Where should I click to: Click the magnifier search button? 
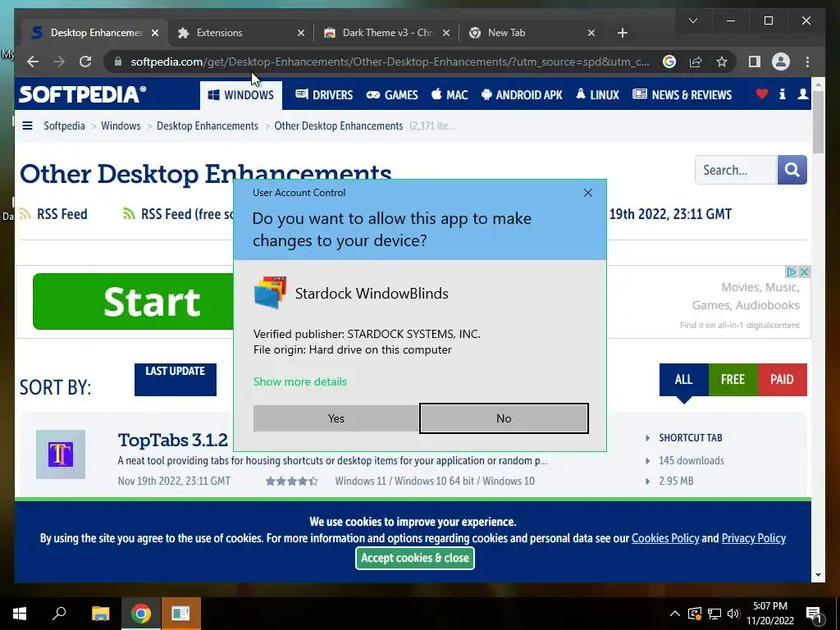pyautogui.click(x=792, y=170)
